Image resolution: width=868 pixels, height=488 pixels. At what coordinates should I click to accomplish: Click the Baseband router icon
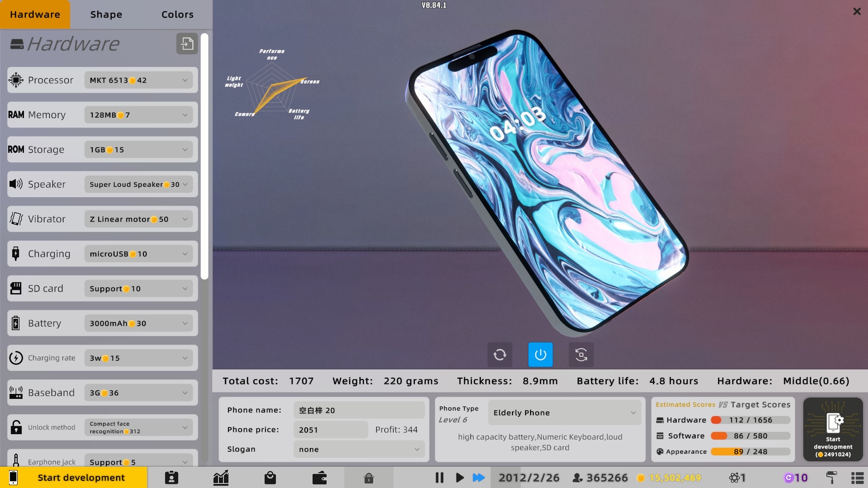tap(16, 393)
